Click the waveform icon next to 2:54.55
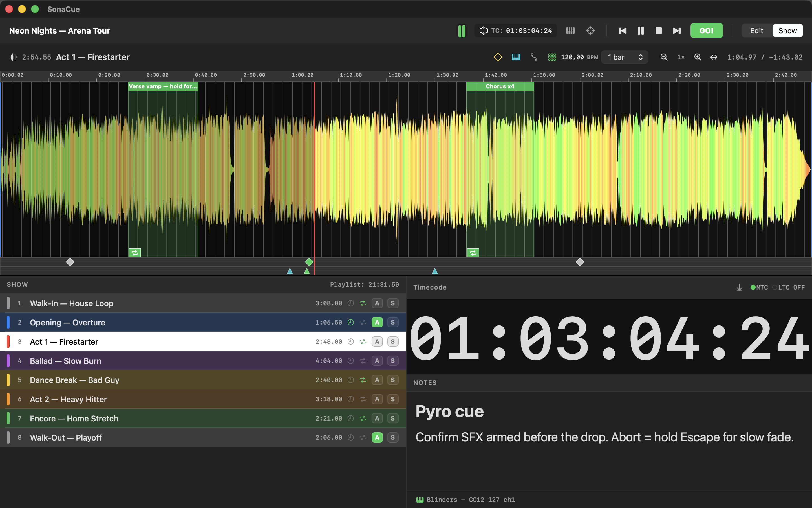Image resolution: width=812 pixels, height=508 pixels. tap(13, 57)
